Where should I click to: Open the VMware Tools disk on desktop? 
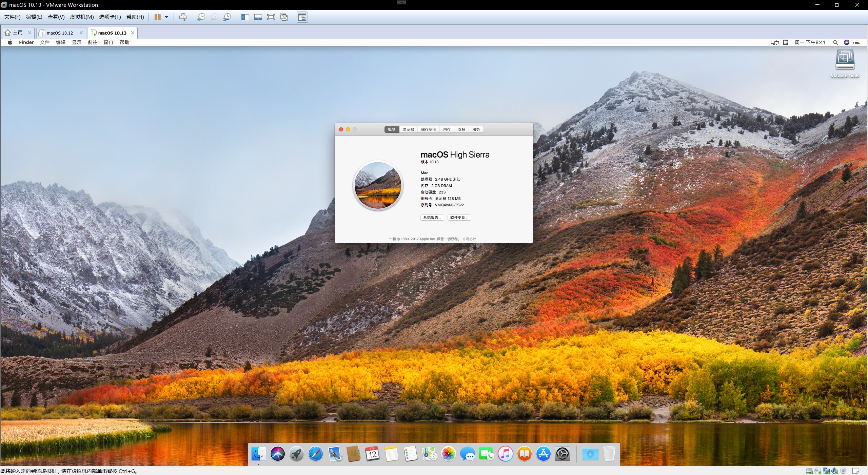click(845, 64)
